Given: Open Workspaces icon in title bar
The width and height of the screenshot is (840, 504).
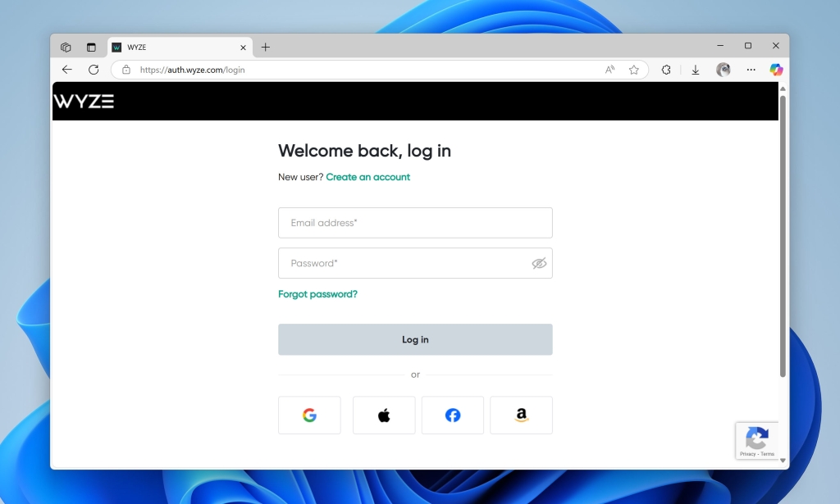Looking at the screenshot, I should (x=66, y=47).
